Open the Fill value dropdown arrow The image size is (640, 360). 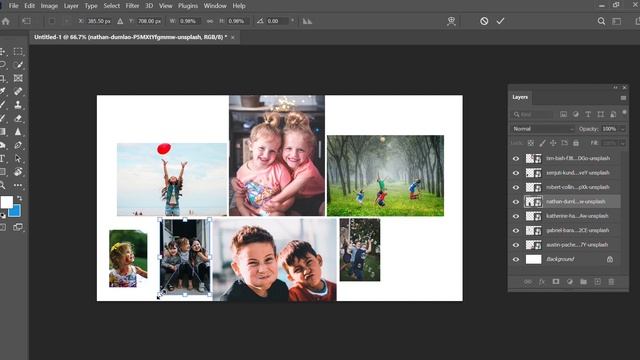[623, 143]
